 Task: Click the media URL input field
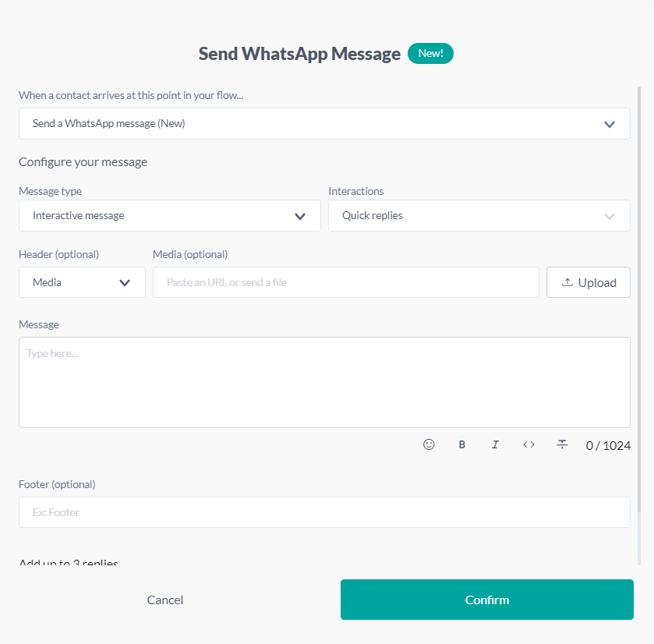click(345, 282)
